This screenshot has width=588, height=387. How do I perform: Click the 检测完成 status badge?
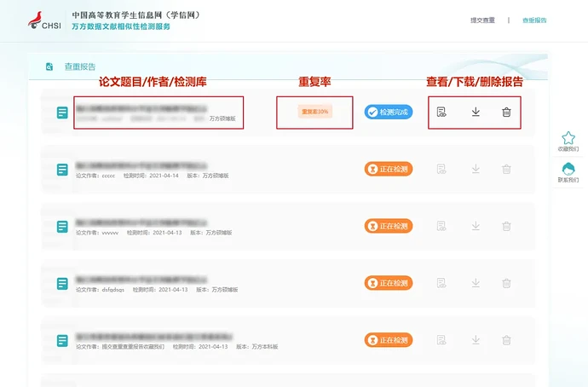pyautogui.click(x=389, y=112)
